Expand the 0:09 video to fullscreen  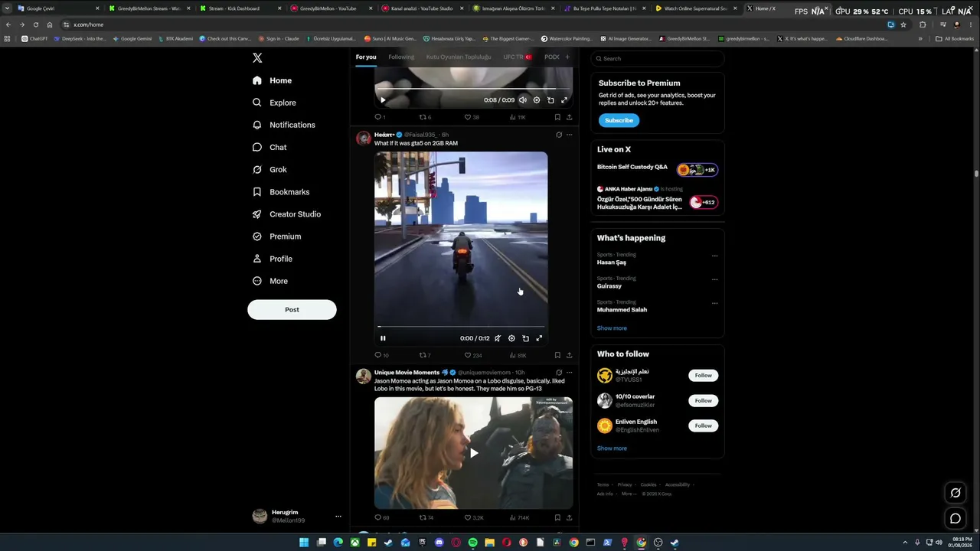pos(564,100)
